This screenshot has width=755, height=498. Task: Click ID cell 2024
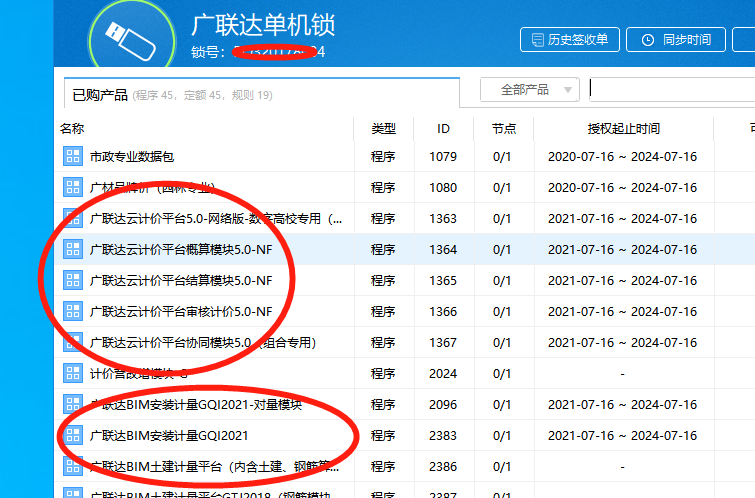pyautogui.click(x=443, y=374)
